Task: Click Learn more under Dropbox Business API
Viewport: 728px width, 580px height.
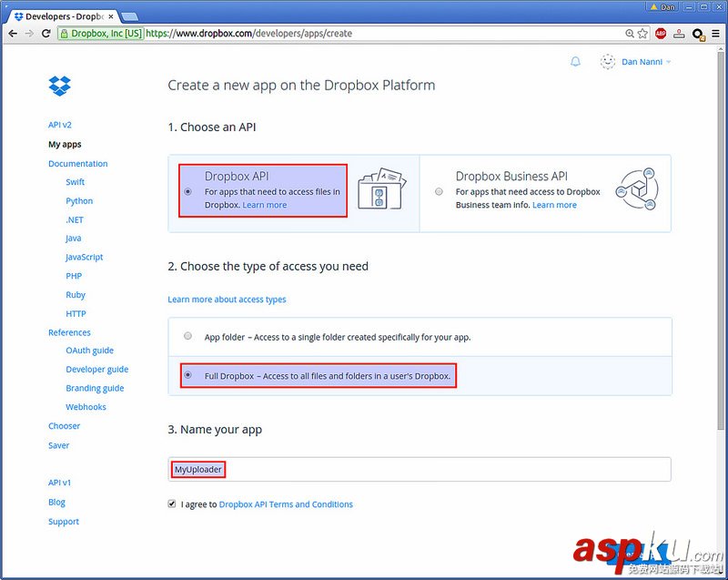Action: pyautogui.click(x=554, y=205)
